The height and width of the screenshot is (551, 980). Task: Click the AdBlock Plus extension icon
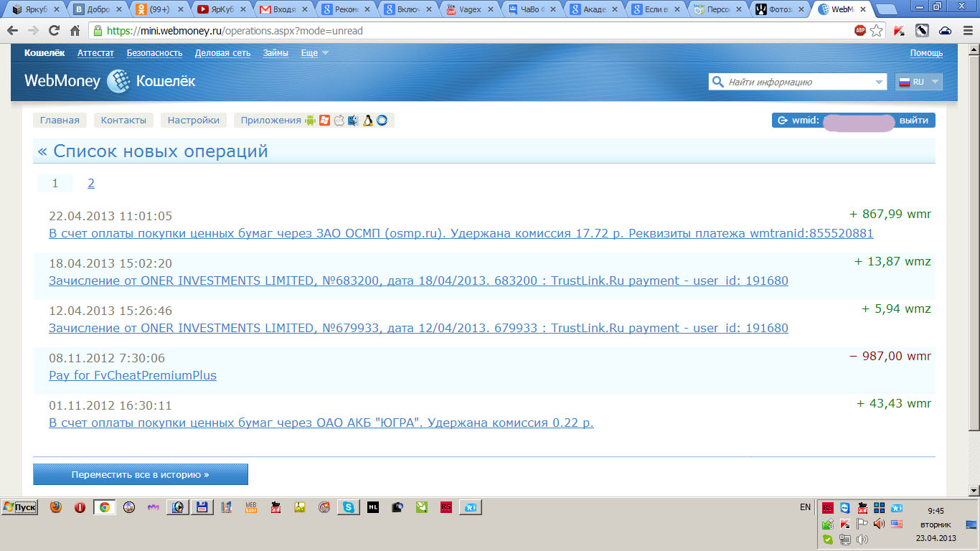[860, 31]
